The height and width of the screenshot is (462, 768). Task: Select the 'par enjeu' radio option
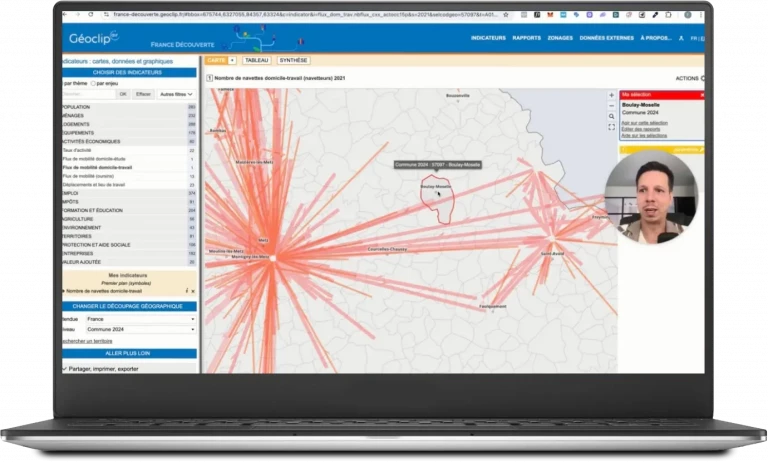tap(94, 83)
